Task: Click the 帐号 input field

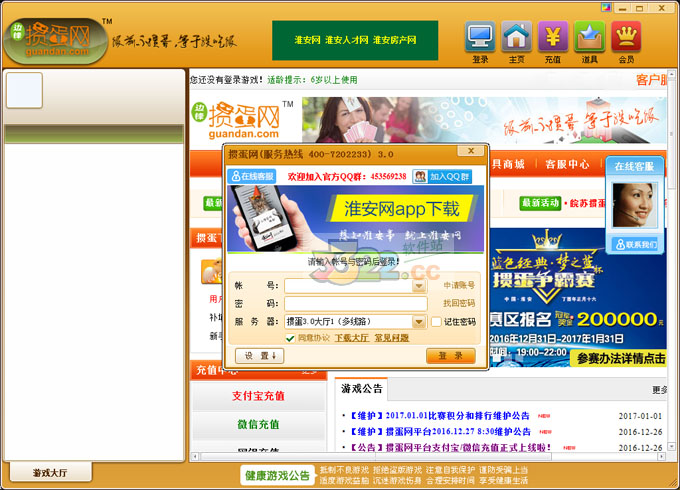Action: (x=349, y=285)
